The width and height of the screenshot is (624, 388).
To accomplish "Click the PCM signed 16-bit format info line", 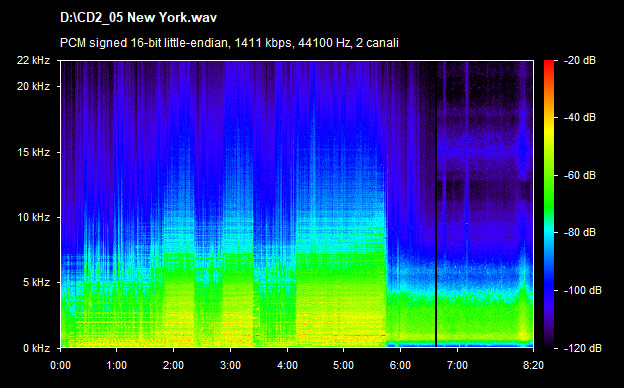I will [229, 43].
